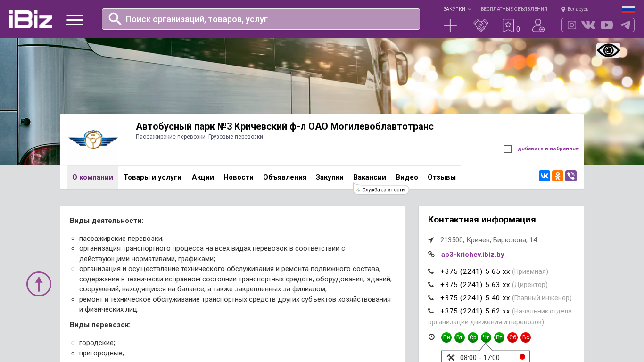This screenshot has width=644, height=362.
Task: Share the company page on VK
Action: (545, 176)
